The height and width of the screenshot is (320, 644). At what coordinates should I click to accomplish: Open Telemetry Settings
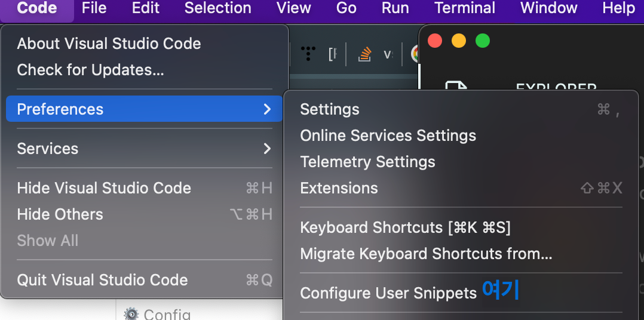461,162
